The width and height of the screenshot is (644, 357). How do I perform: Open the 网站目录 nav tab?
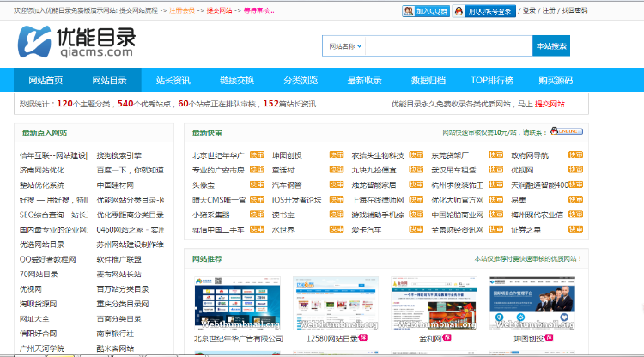[109, 81]
